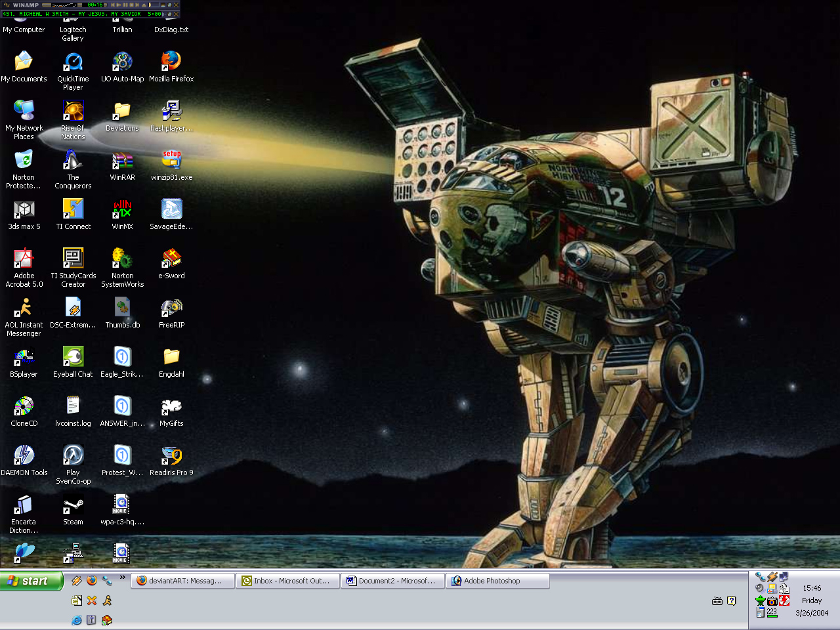
Task: Select the TI Connect icon
Action: [73, 215]
